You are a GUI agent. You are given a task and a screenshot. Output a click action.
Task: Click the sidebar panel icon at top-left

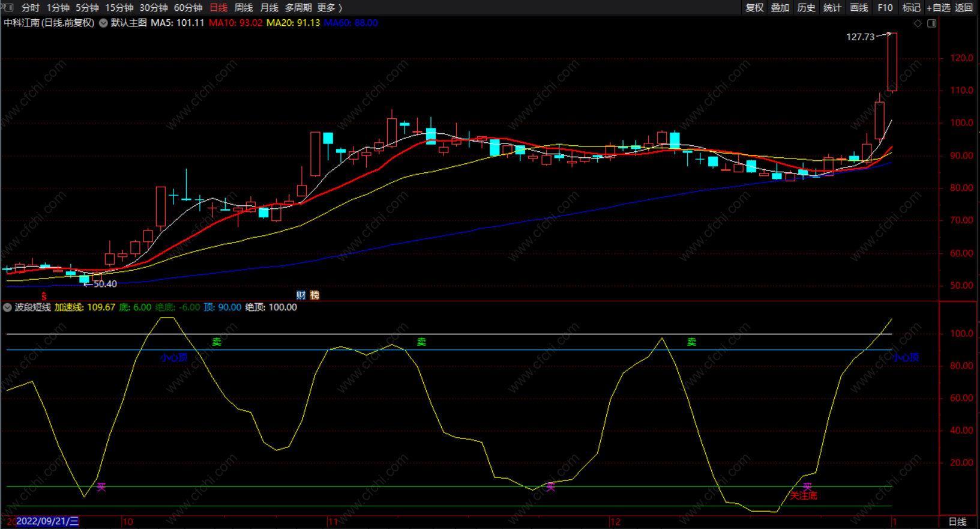[x=8, y=7]
